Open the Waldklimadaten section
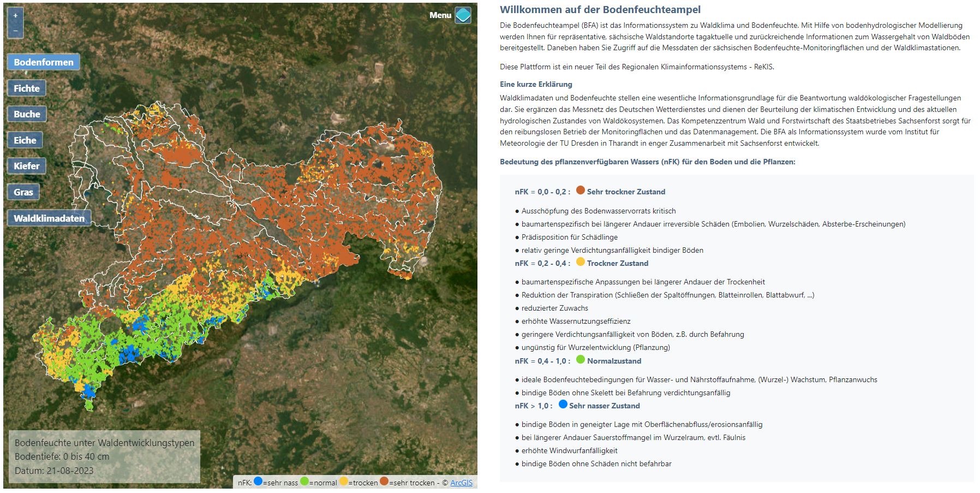The width and height of the screenshot is (980, 493). point(49,218)
